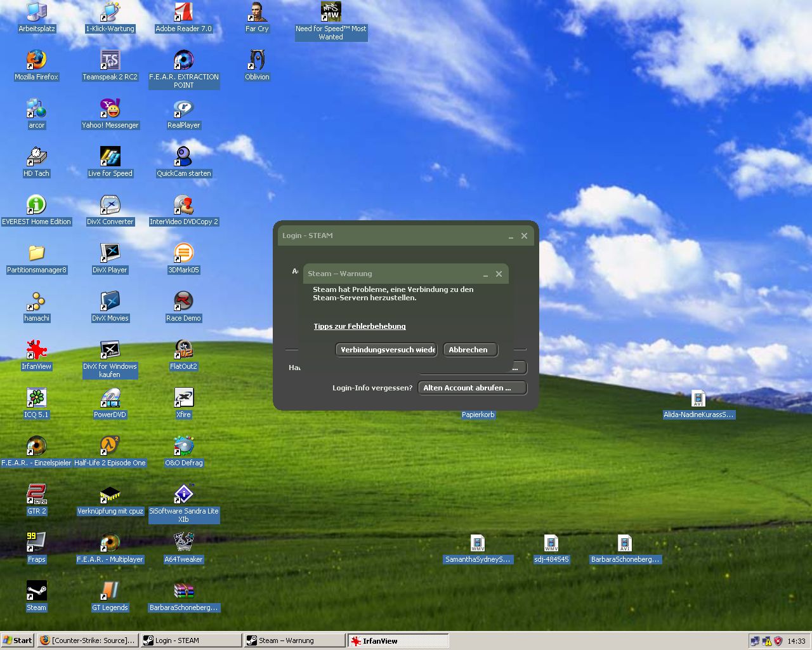Select the SamanthaSydneyS WMV file
Viewport: 812px width, 650px height.
(x=478, y=548)
